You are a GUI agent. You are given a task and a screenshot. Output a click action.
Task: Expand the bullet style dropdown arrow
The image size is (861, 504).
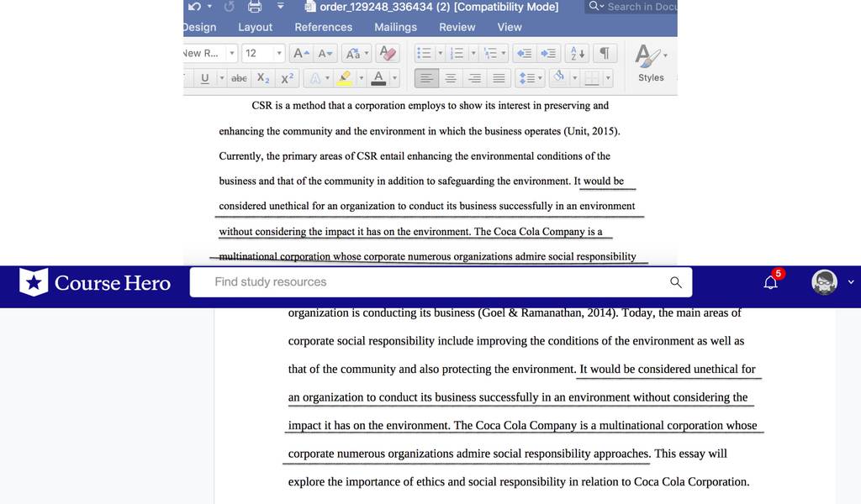point(441,53)
